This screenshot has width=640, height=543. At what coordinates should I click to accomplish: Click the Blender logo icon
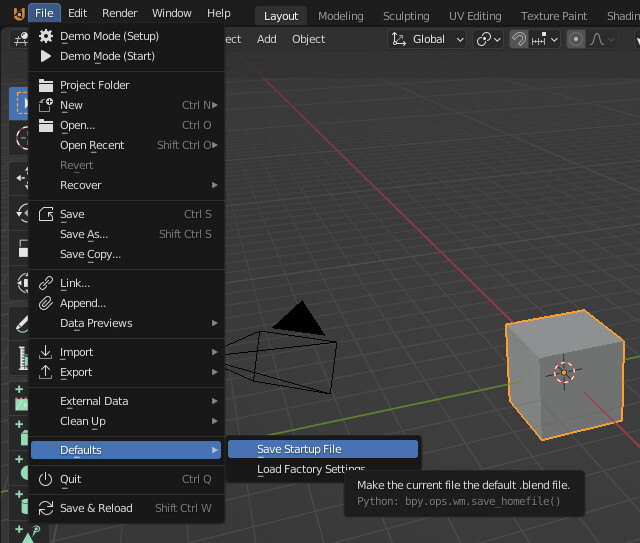pos(19,13)
